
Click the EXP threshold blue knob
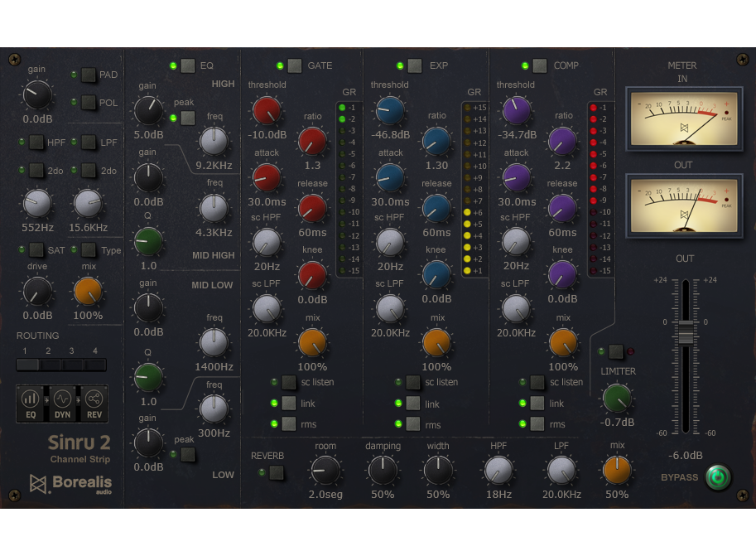389,110
